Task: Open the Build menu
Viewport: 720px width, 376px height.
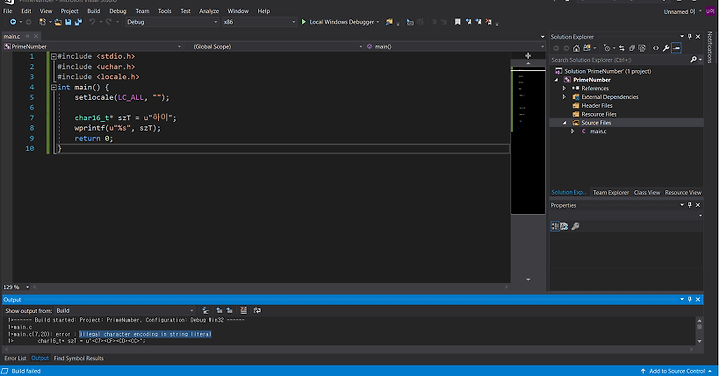Action: pos(94,11)
